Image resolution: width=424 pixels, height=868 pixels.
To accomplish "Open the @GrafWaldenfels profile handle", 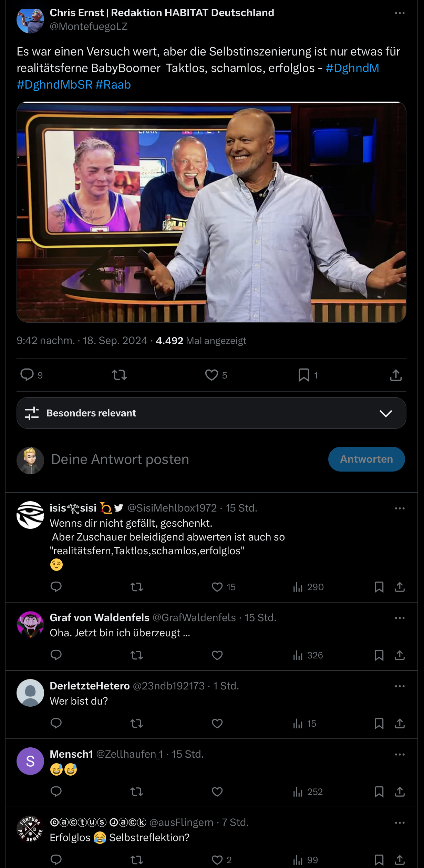I will click(194, 618).
